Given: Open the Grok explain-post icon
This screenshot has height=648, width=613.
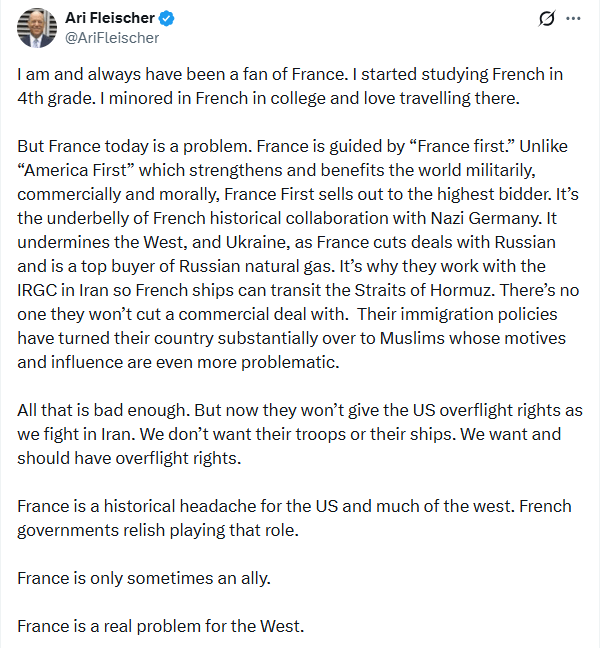Looking at the screenshot, I should click(546, 19).
